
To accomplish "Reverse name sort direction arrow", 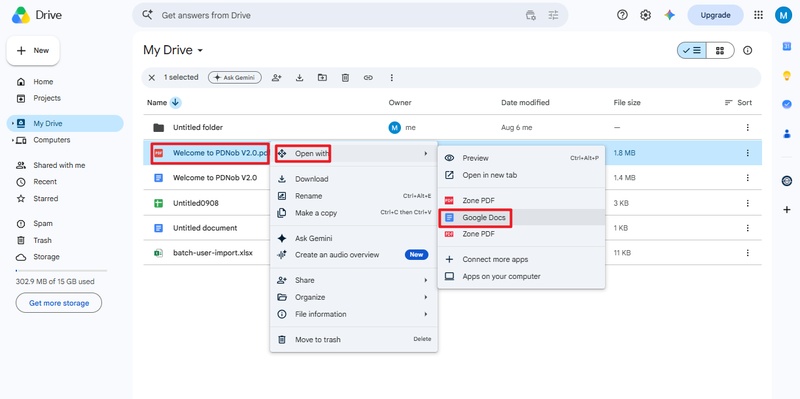I will (176, 103).
